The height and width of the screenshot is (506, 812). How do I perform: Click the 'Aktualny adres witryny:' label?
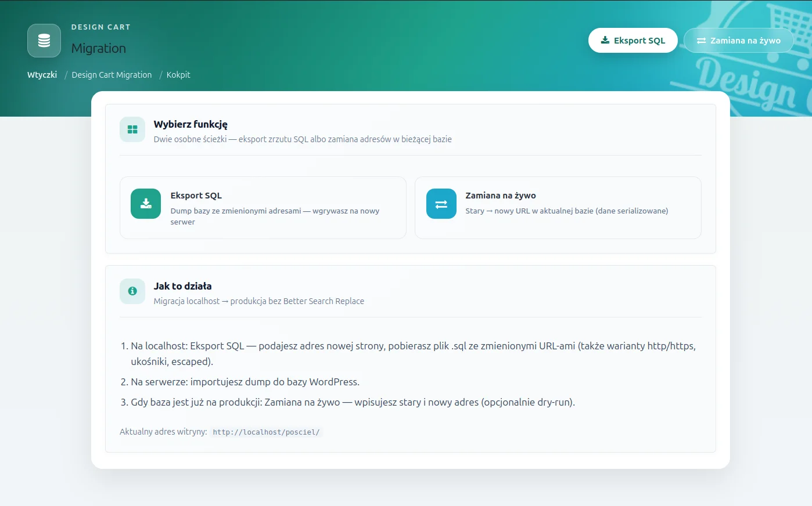coord(163,432)
